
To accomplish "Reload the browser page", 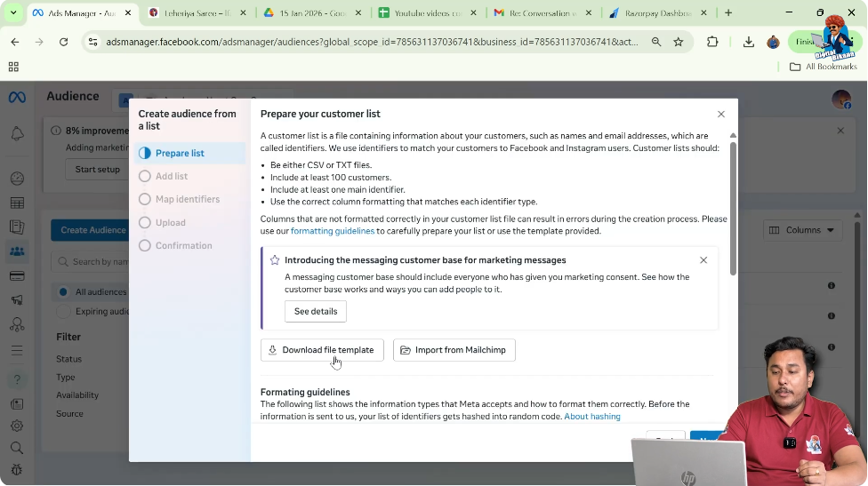I will [x=64, y=42].
